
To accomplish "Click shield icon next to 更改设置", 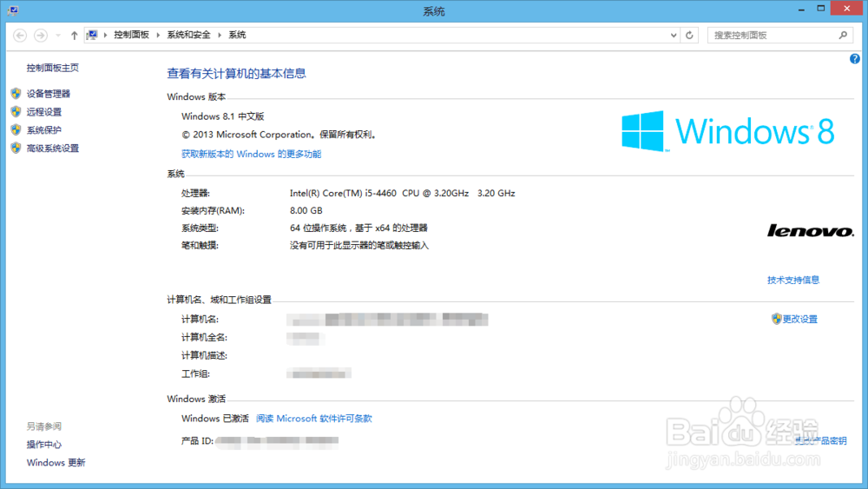I will tap(776, 319).
